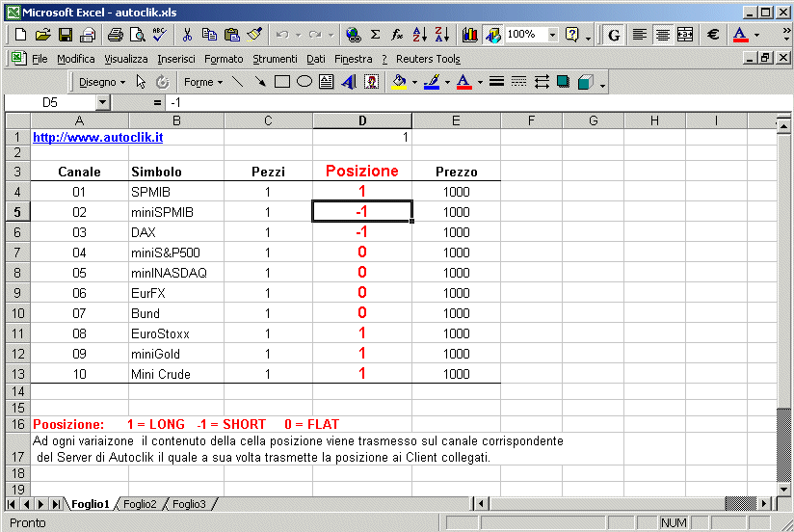This screenshot has height=532, width=794.
Task: Insert Clip Art from the Drawing toolbar
Action: [371, 82]
